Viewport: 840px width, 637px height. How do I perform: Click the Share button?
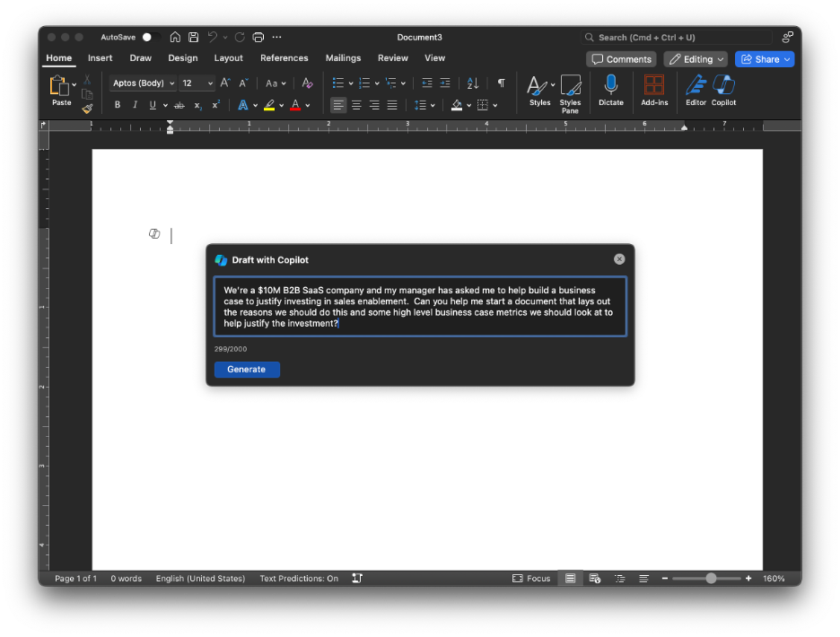[765, 59]
